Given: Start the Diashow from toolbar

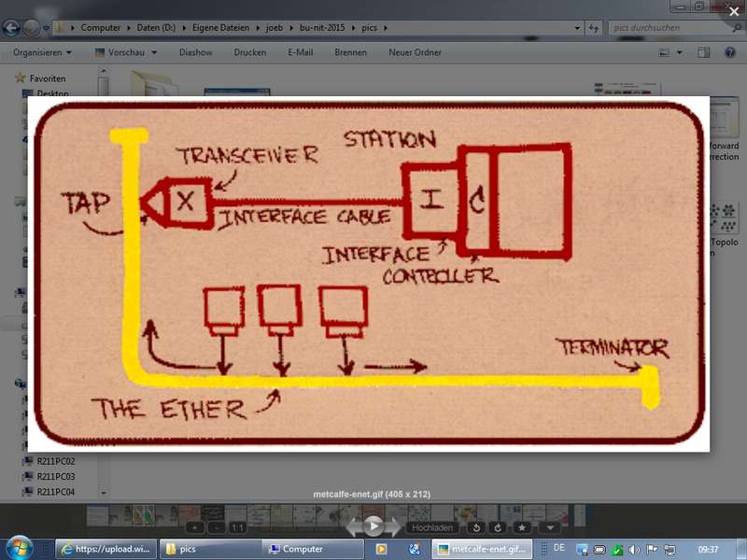Looking at the screenshot, I should 196,52.
